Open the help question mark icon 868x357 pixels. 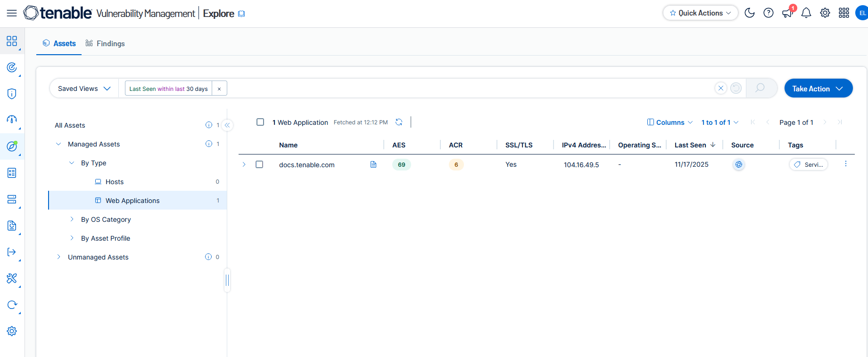tap(769, 13)
